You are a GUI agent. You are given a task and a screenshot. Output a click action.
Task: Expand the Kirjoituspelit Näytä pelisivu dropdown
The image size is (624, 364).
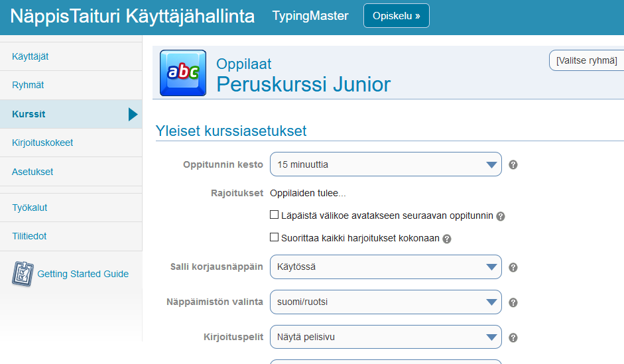coord(386,337)
